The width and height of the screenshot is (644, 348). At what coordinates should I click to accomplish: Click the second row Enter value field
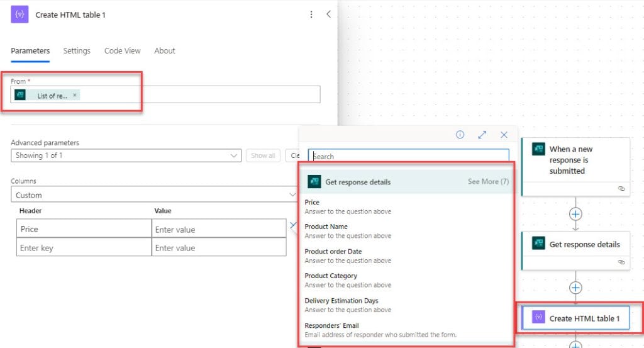click(x=219, y=247)
